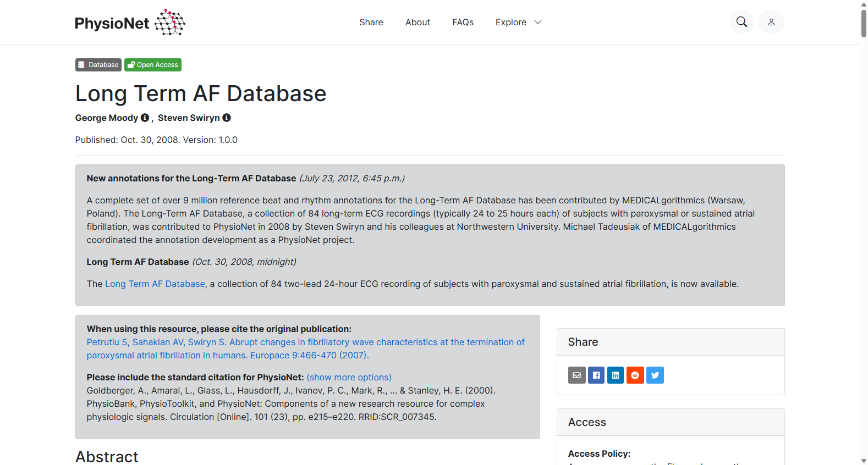This screenshot has width=868, height=465.
Task: Click the scrollbar up arrow
Action: pyautogui.click(x=864, y=4)
